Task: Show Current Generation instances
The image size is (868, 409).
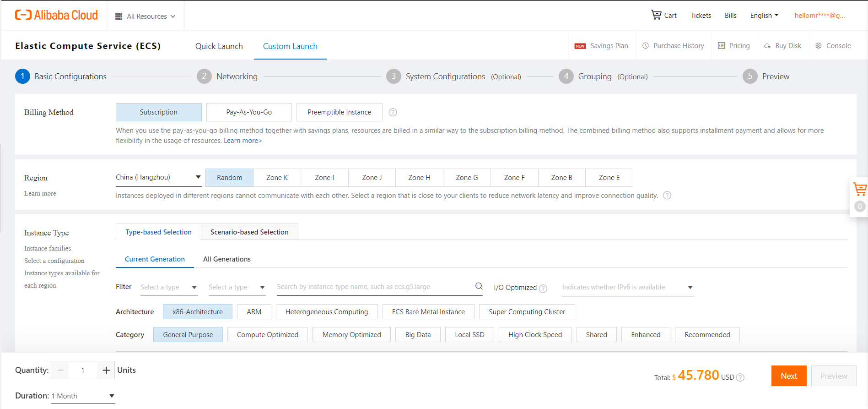Action: pyautogui.click(x=155, y=259)
